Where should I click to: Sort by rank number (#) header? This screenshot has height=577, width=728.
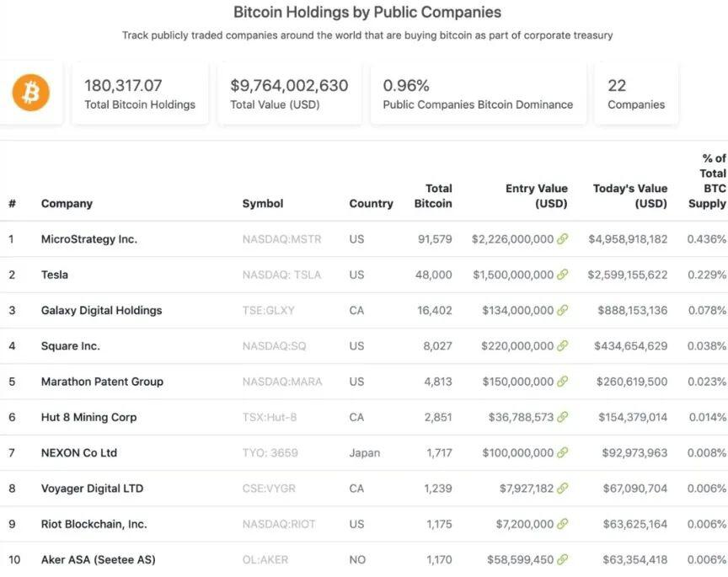coord(12,204)
